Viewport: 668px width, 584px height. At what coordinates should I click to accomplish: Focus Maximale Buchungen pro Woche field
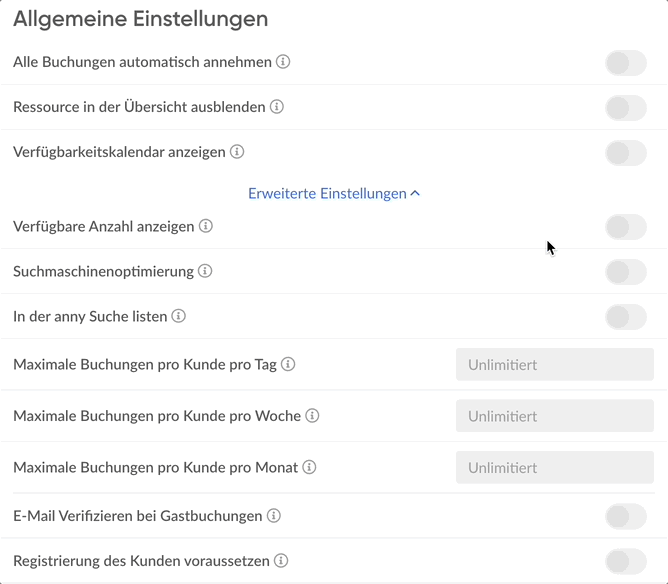pyautogui.click(x=555, y=416)
